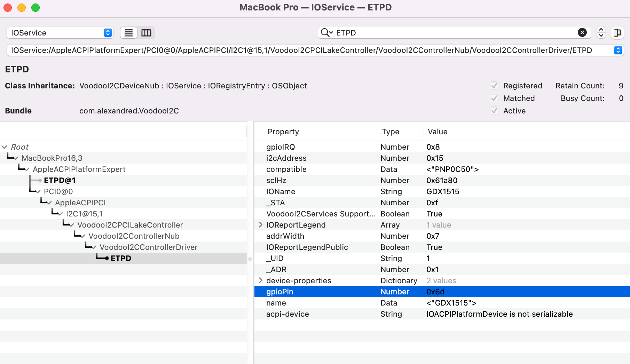Collapse the VoodooI2CControllerDriver node

[x=94, y=247]
